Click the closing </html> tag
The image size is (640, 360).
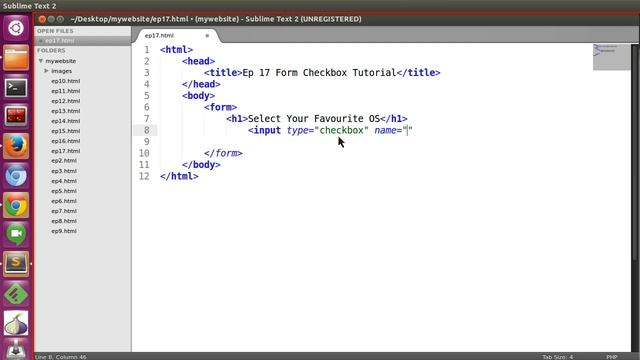(179, 176)
